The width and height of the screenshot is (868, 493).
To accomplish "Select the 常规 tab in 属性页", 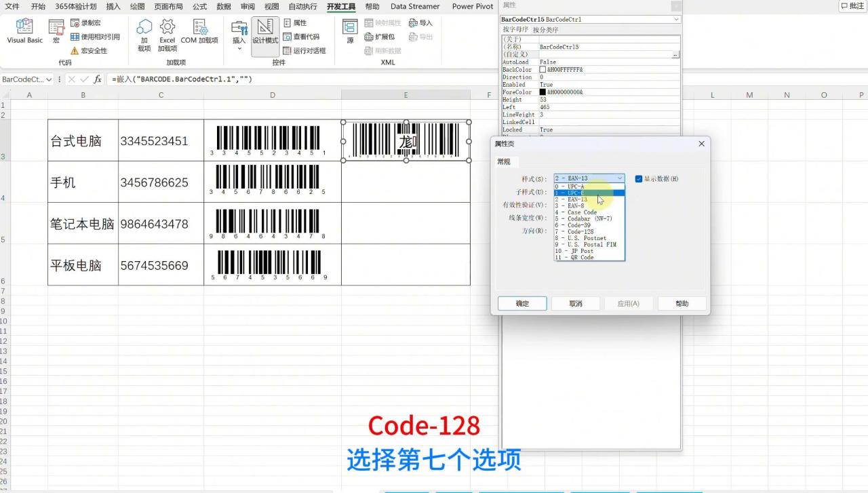I will (504, 161).
